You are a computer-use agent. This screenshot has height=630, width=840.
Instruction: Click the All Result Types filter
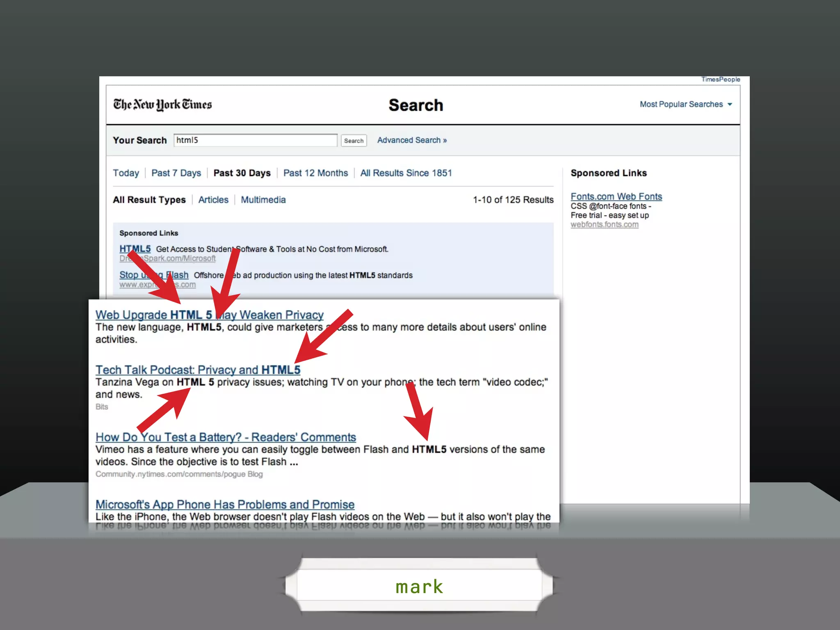click(149, 200)
